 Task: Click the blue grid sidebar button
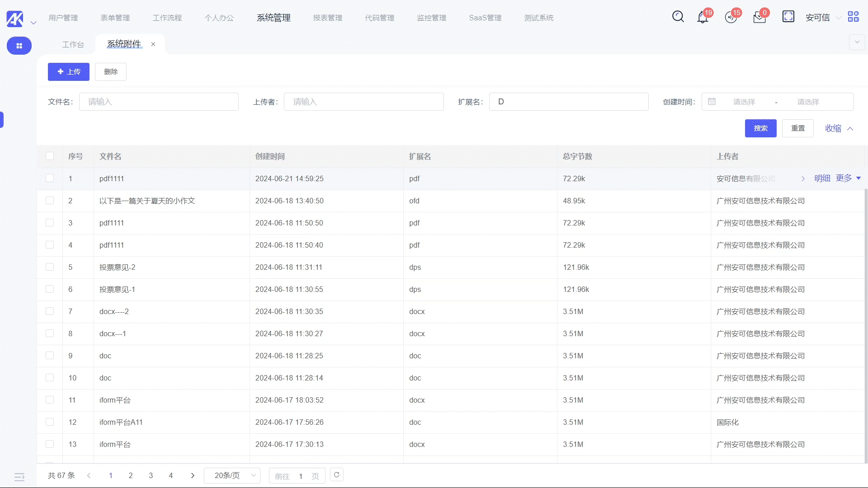pos(19,46)
